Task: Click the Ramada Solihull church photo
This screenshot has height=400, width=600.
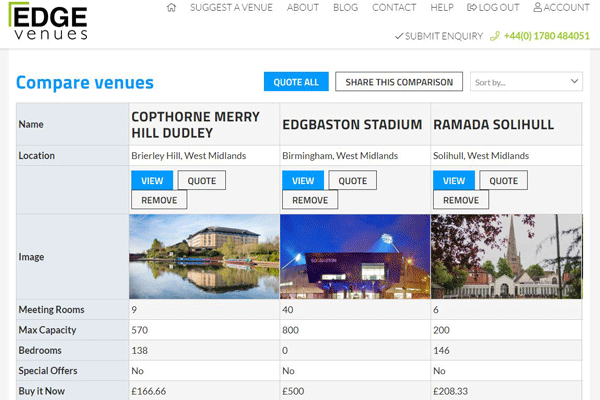Action: tap(507, 256)
